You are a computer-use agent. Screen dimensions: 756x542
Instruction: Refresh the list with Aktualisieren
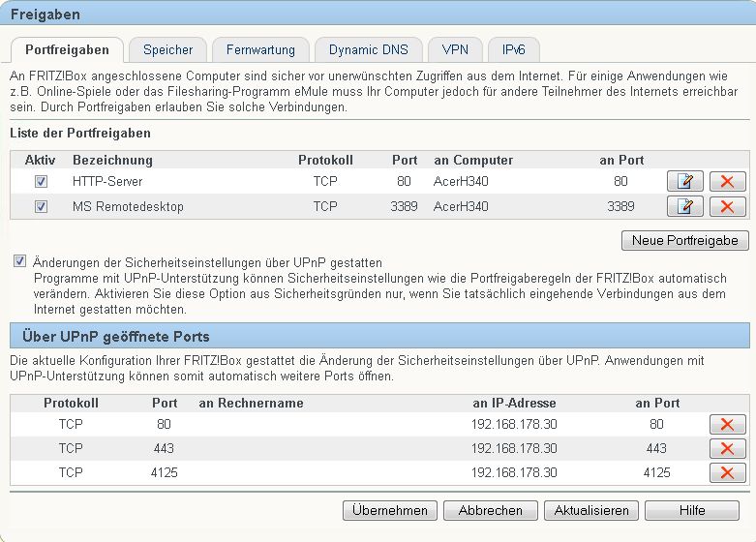(x=590, y=510)
